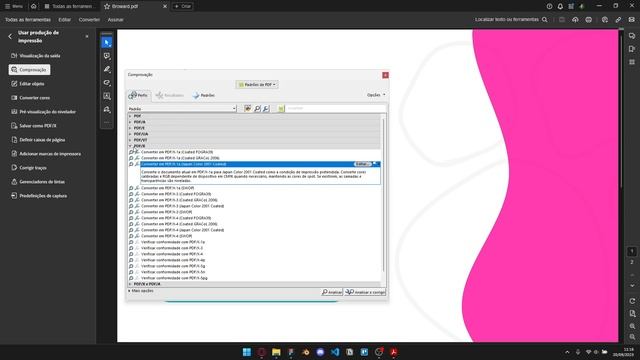640x360 pixels.
Task: Show single fixups wrench icon in Comprovação
Action: pyautogui.click(x=266, y=108)
